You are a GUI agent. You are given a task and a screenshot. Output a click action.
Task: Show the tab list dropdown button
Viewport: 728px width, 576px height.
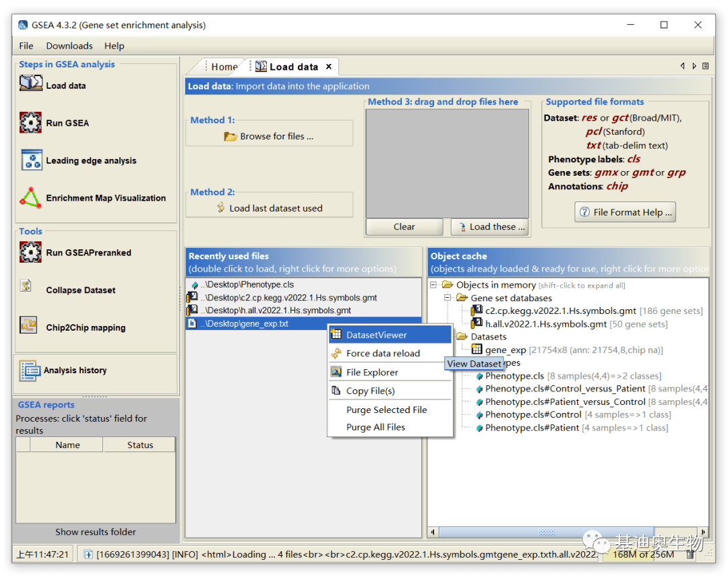705,66
